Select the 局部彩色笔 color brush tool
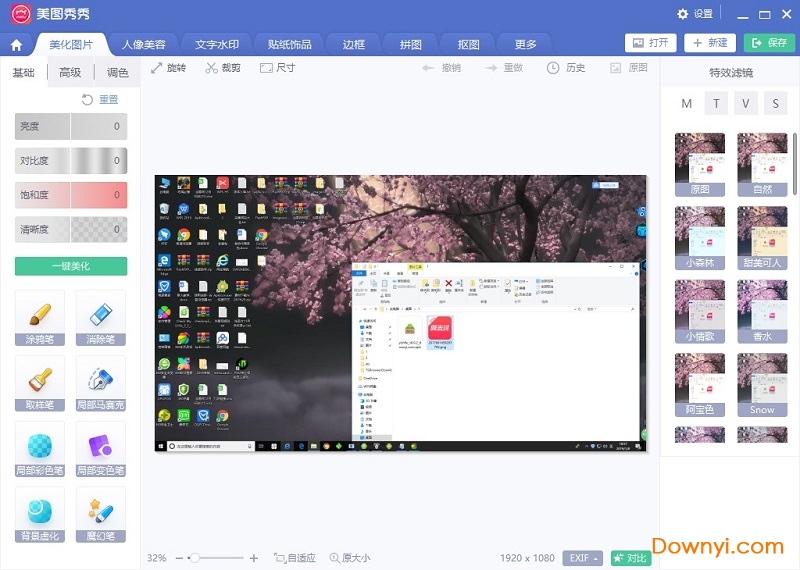The height and width of the screenshot is (570, 800). pos(40,449)
